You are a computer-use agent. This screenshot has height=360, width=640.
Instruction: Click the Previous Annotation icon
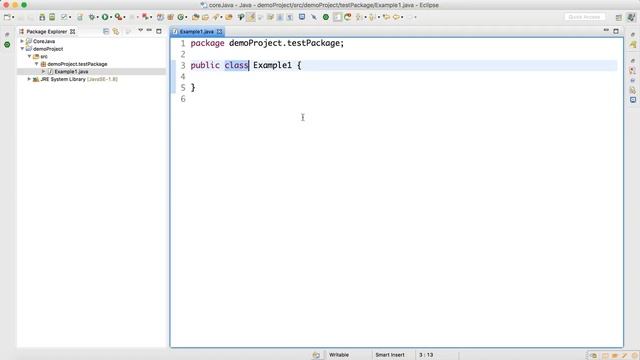[x=372, y=17]
